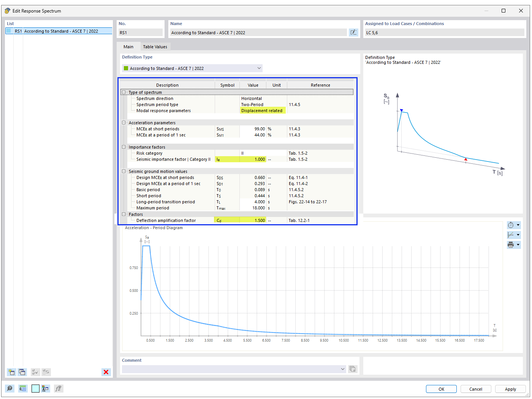Image resolution: width=532 pixels, height=399 pixels.
Task: Print the acceleration-period diagram
Action: coord(511,244)
